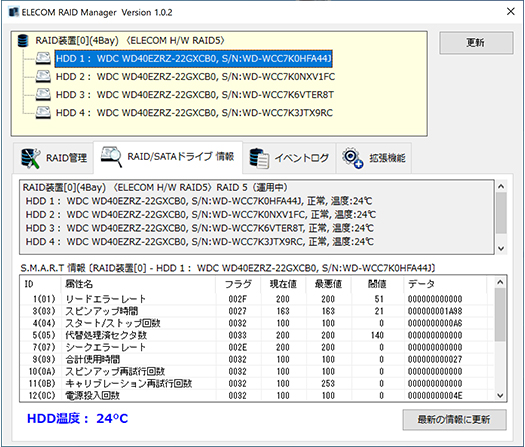Click the ELECOM RAID Manager title bar icon
The width and height of the screenshot is (525, 447).
click(13, 12)
